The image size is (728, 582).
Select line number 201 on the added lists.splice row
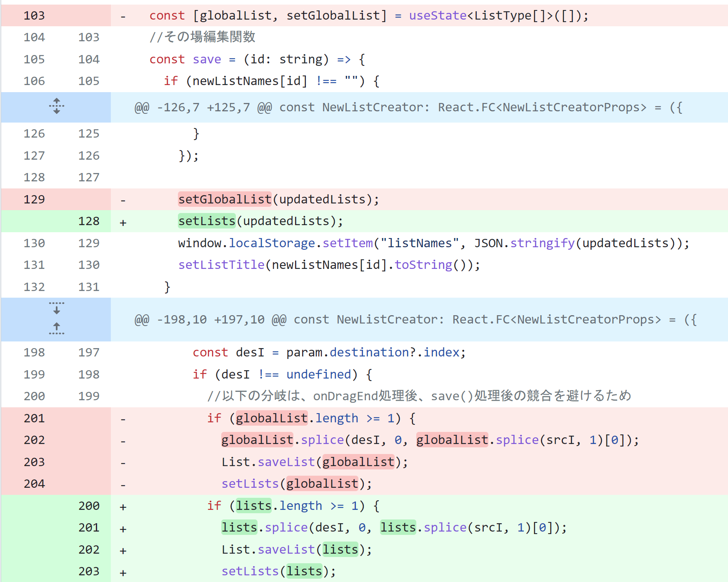89,527
